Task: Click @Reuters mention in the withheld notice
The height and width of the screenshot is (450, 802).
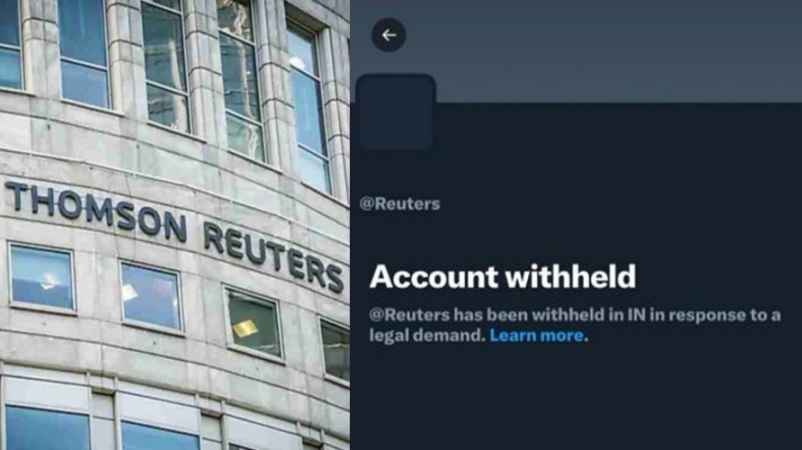Action: point(409,315)
